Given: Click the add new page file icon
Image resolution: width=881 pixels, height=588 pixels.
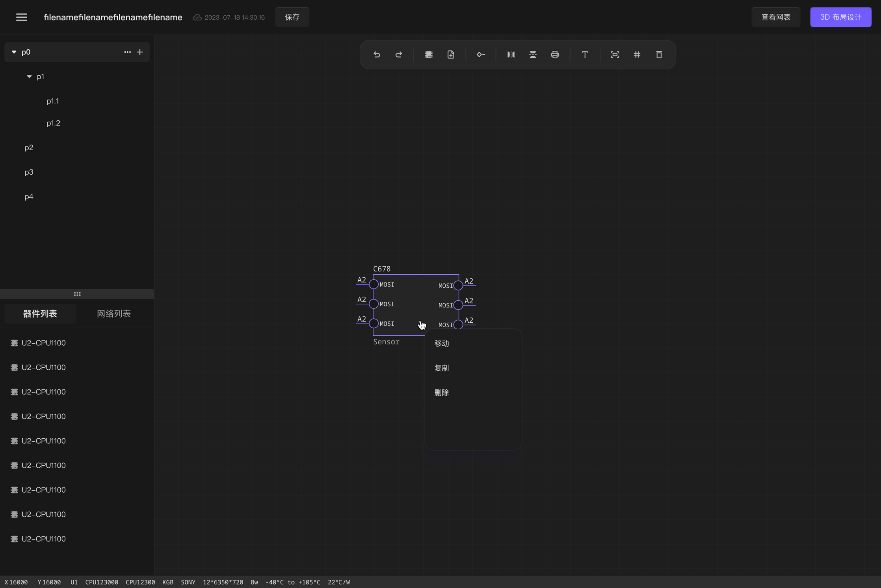Looking at the screenshot, I should 451,55.
